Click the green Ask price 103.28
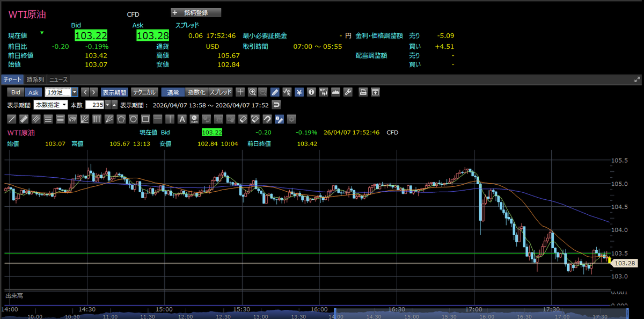The height and width of the screenshot is (319, 644). click(x=153, y=35)
